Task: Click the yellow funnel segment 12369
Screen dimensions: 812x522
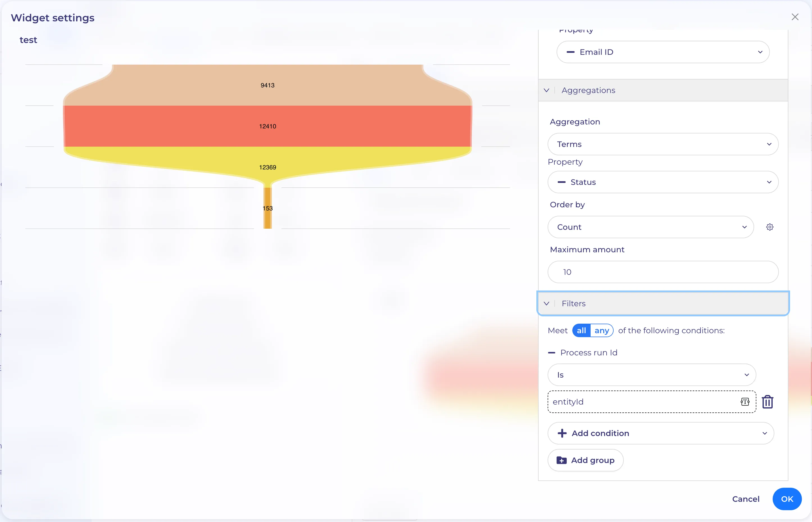Action: coord(267,167)
